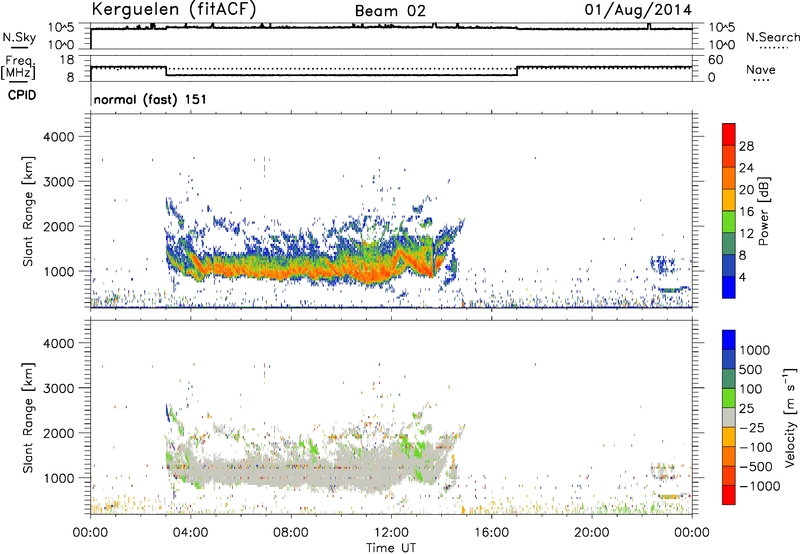
Task: Click 'Slant Range [km]' label of Velocity panel
Action: [28, 417]
